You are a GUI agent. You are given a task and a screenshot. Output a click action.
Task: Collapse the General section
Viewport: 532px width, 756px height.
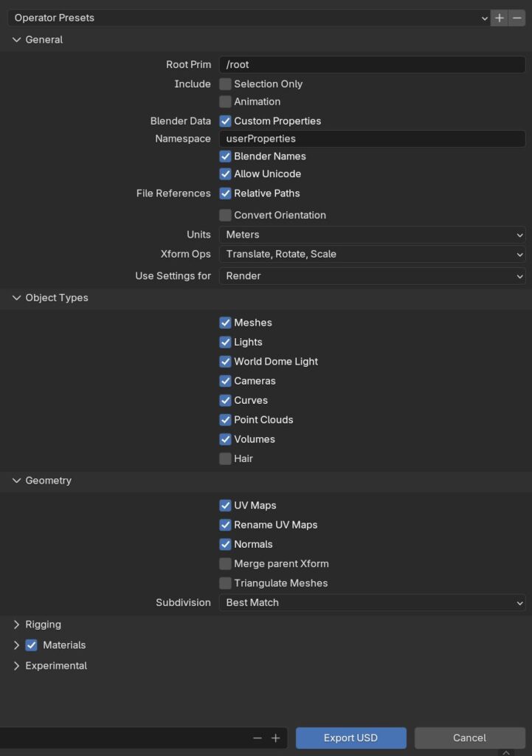pyautogui.click(x=17, y=40)
